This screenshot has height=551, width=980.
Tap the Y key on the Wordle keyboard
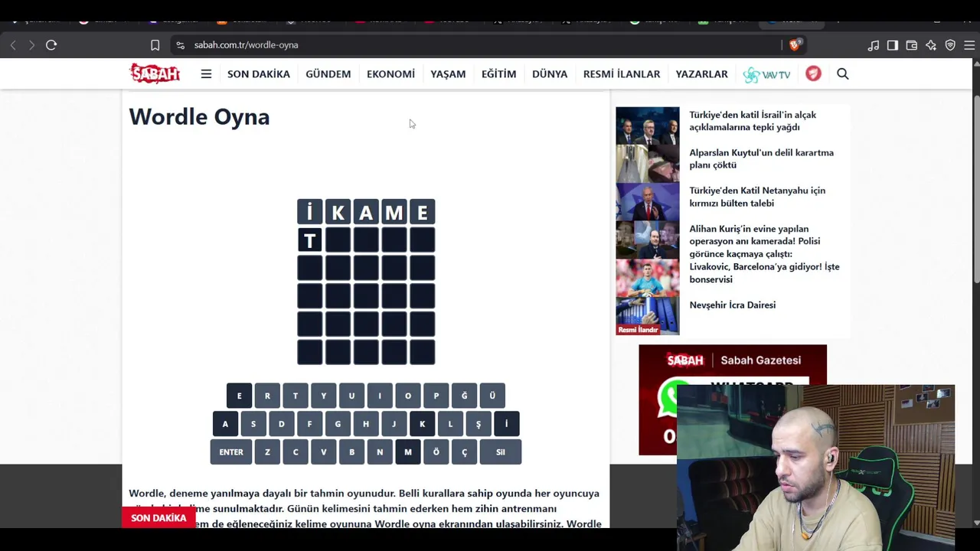pos(324,396)
